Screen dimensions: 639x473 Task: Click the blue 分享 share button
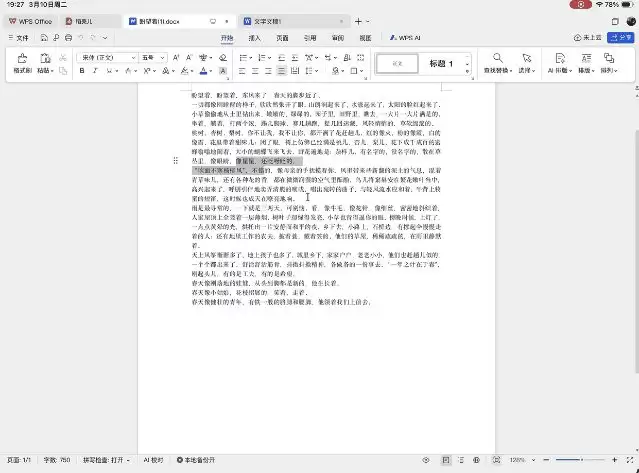[620, 38]
